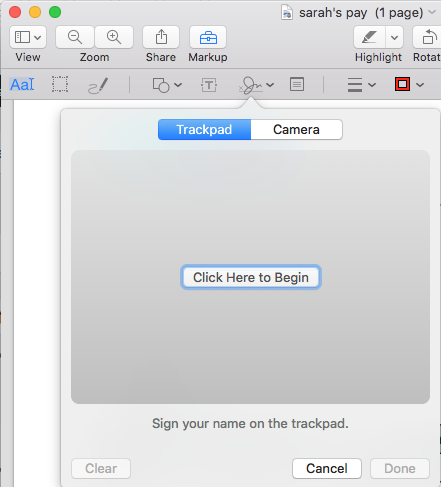Viewport: 441px width, 487px height.
Task: Insert a Note annotation
Action: click(297, 84)
